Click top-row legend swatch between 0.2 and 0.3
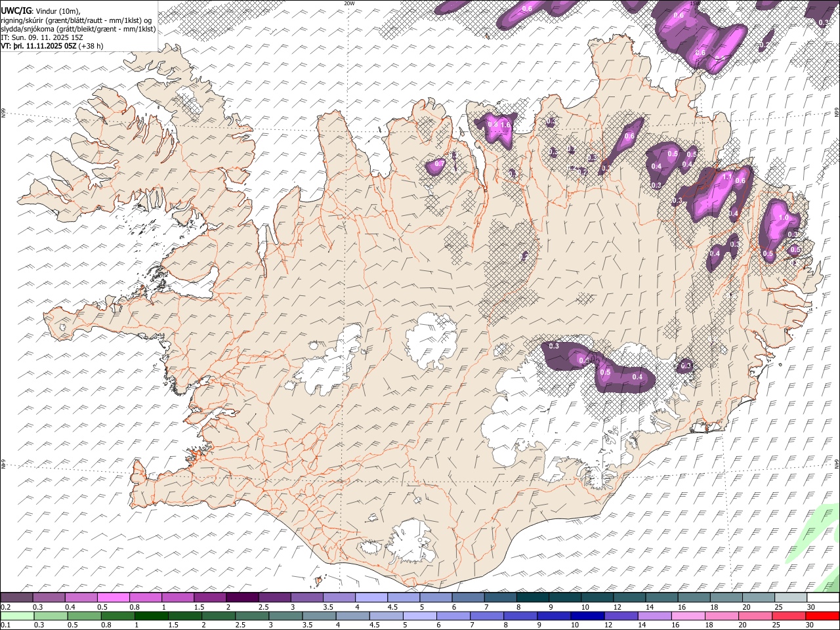Image resolution: width=840 pixels, height=630 pixels. (x=16, y=597)
